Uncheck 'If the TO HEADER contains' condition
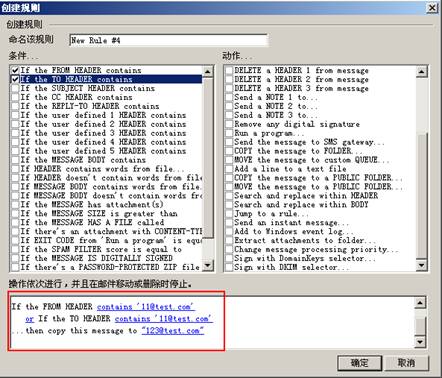442x378 pixels. tap(15, 79)
